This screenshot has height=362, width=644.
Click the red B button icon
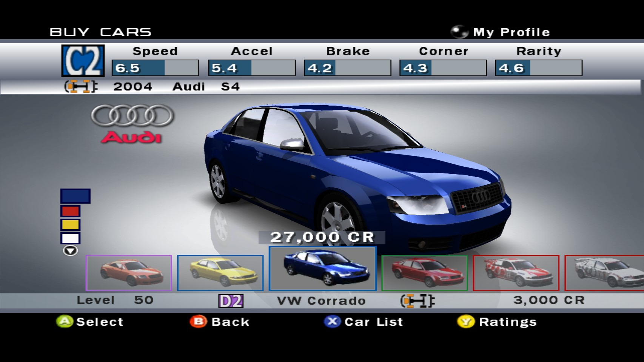198,321
